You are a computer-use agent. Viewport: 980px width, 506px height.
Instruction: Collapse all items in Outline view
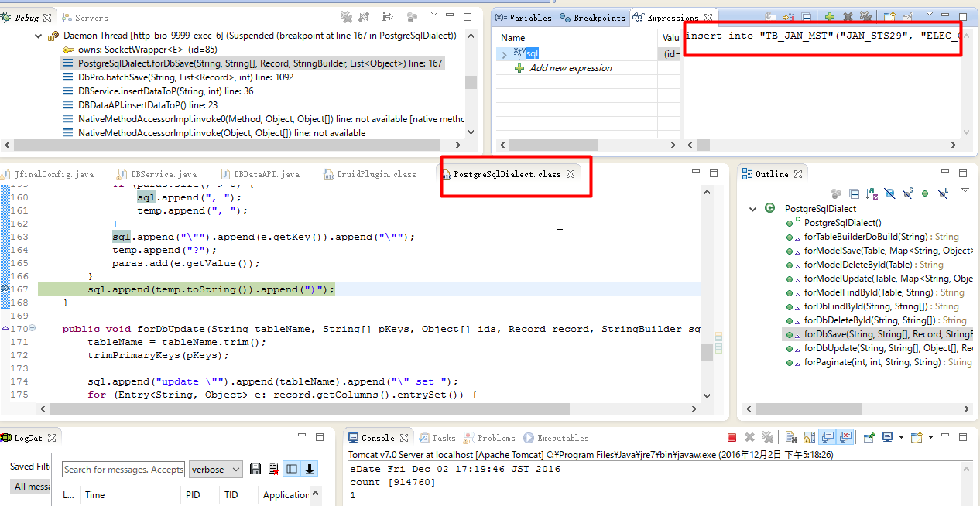[x=854, y=193]
